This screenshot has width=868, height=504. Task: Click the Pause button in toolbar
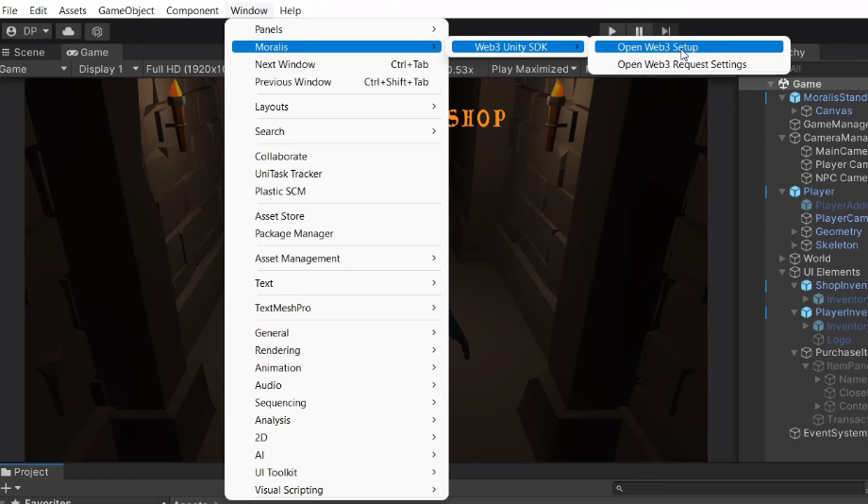click(x=639, y=31)
